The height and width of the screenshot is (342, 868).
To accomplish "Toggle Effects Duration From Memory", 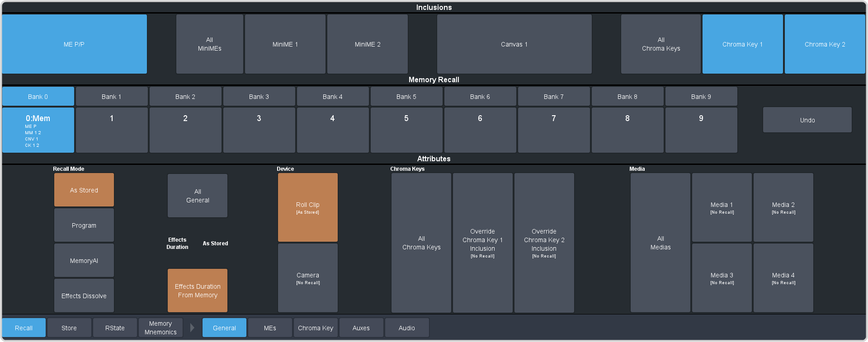I will tap(198, 290).
